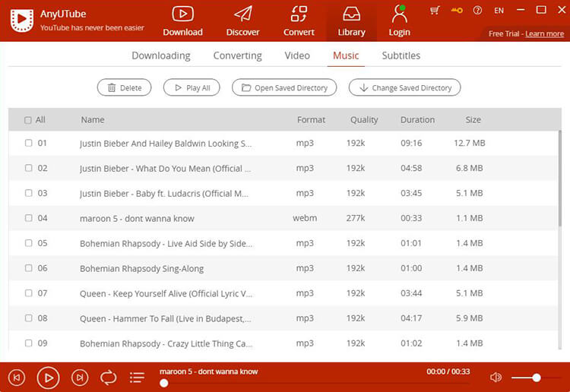
Task: Click the Login user icon
Action: 399,14
